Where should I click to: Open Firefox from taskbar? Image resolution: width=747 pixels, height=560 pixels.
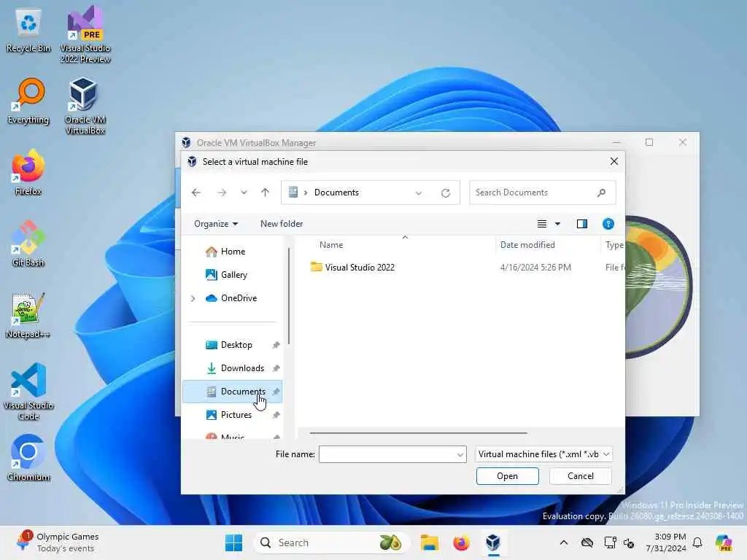click(x=461, y=542)
